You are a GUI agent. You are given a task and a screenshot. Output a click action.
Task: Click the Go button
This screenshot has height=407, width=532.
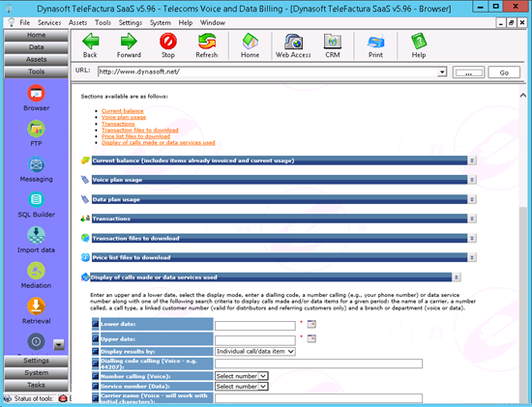click(x=504, y=73)
